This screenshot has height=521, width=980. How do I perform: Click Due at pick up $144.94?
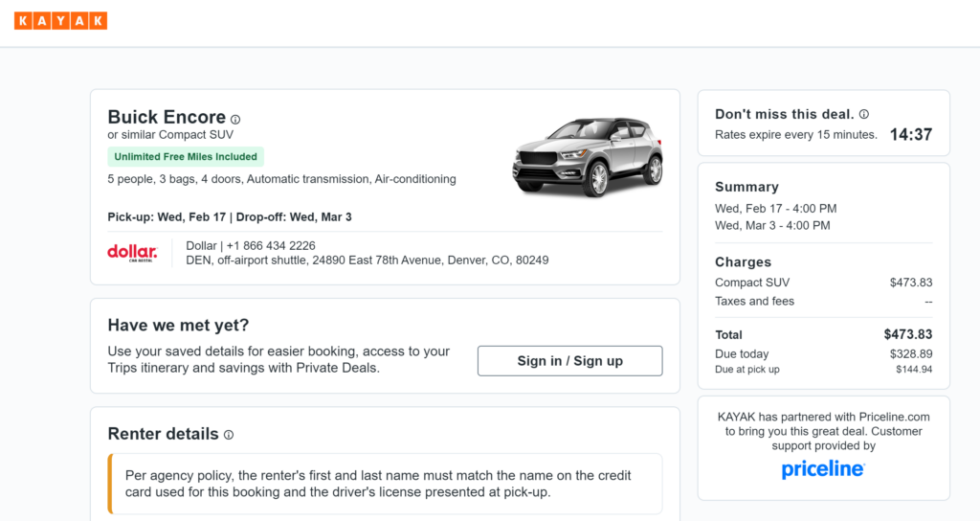point(914,370)
